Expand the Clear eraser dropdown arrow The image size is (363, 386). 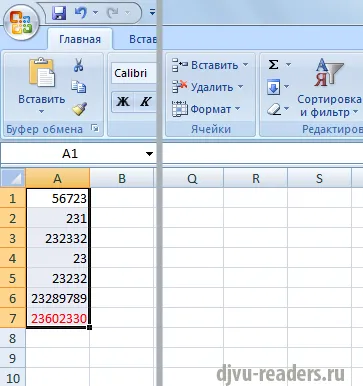287,109
